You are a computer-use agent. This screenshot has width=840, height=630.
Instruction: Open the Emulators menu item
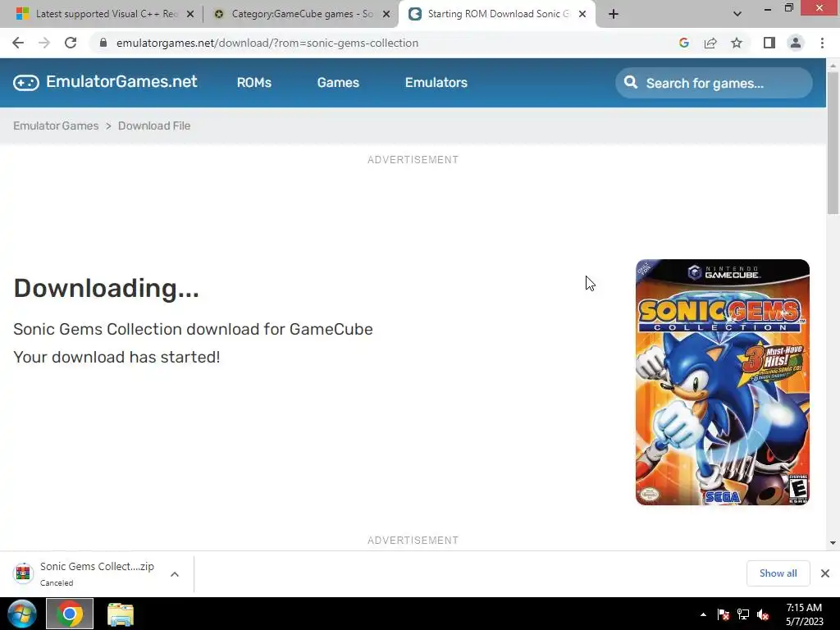(436, 83)
